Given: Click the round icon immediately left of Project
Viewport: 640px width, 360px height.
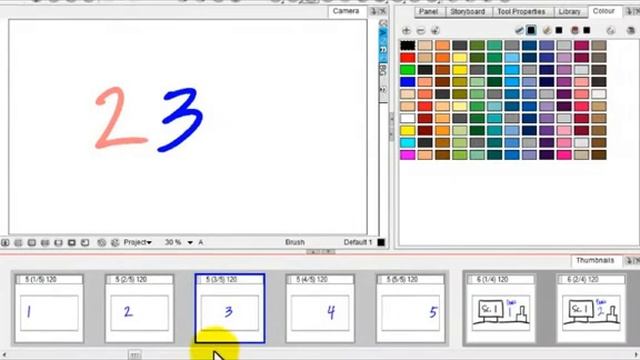Looking at the screenshot, I should [x=115, y=243].
